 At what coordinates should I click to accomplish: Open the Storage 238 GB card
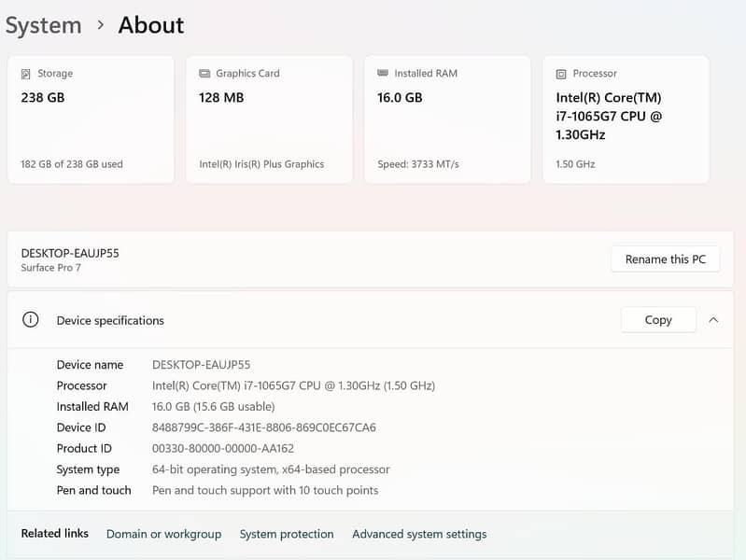[91, 119]
